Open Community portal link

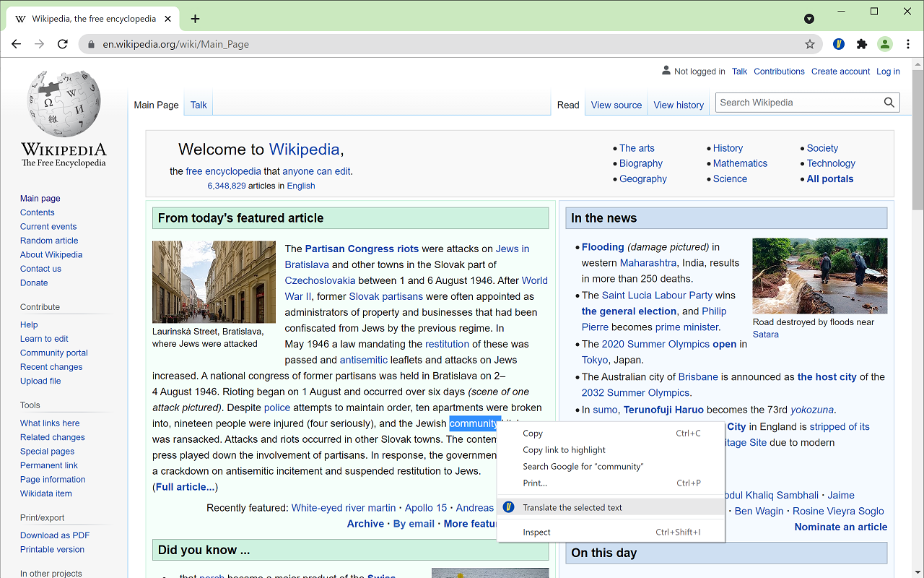point(54,353)
